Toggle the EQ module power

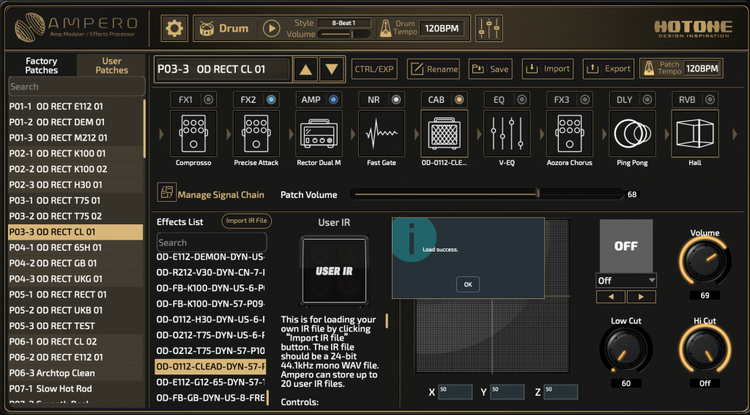pyautogui.click(x=521, y=99)
